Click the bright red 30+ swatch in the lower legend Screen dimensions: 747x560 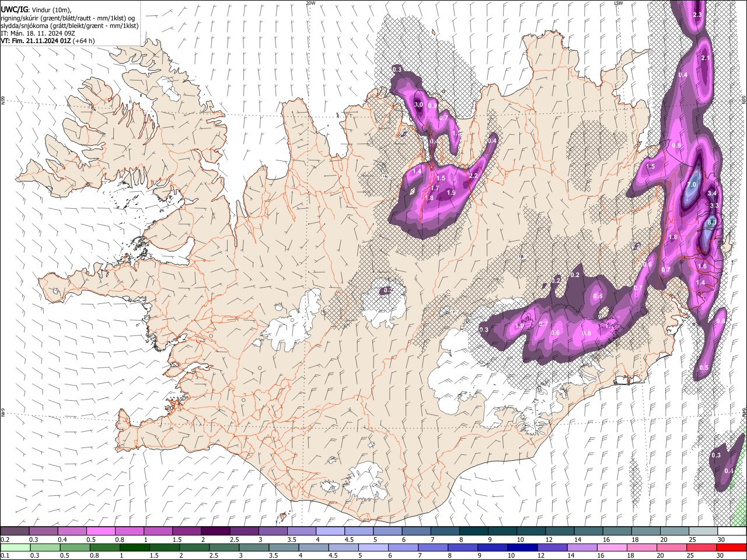click(x=731, y=547)
